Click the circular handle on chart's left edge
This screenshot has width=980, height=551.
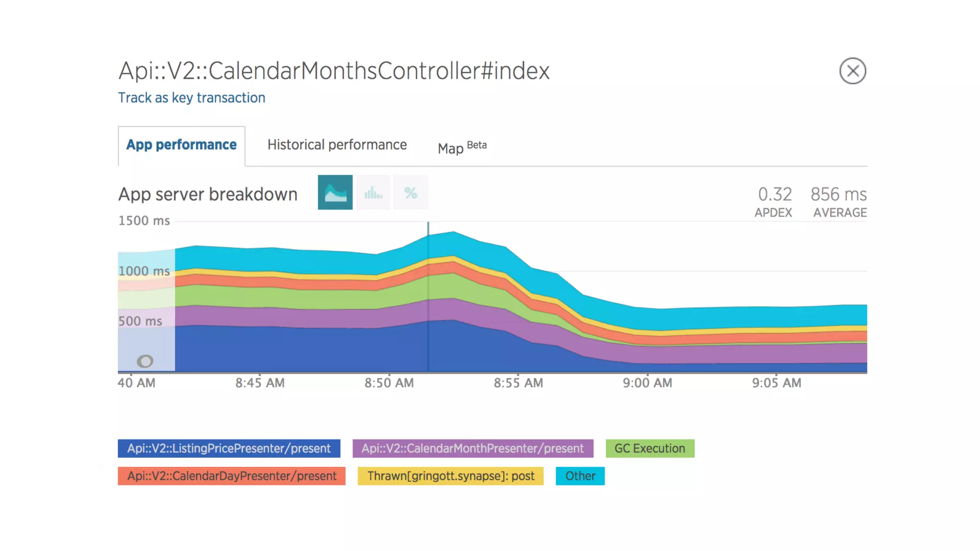coord(145,361)
